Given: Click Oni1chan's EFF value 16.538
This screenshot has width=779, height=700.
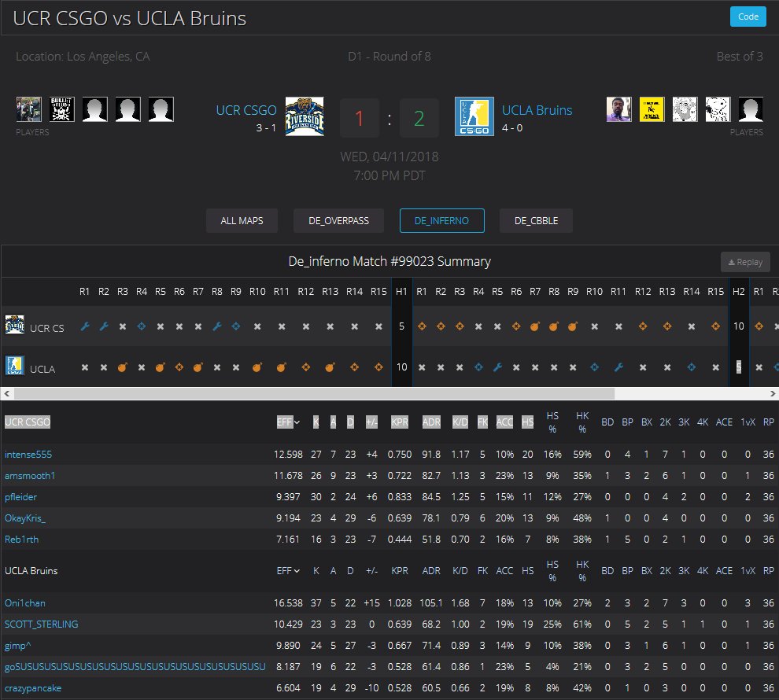Looking at the screenshot, I should point(288,603).
